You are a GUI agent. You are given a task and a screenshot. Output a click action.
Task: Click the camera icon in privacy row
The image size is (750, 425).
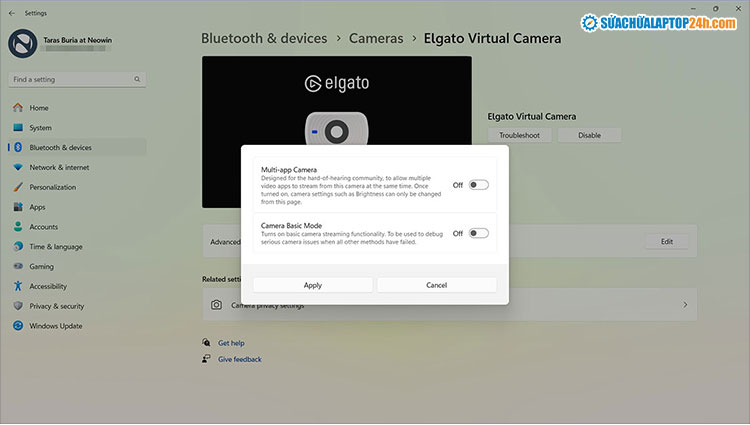(x=216, y=305)
